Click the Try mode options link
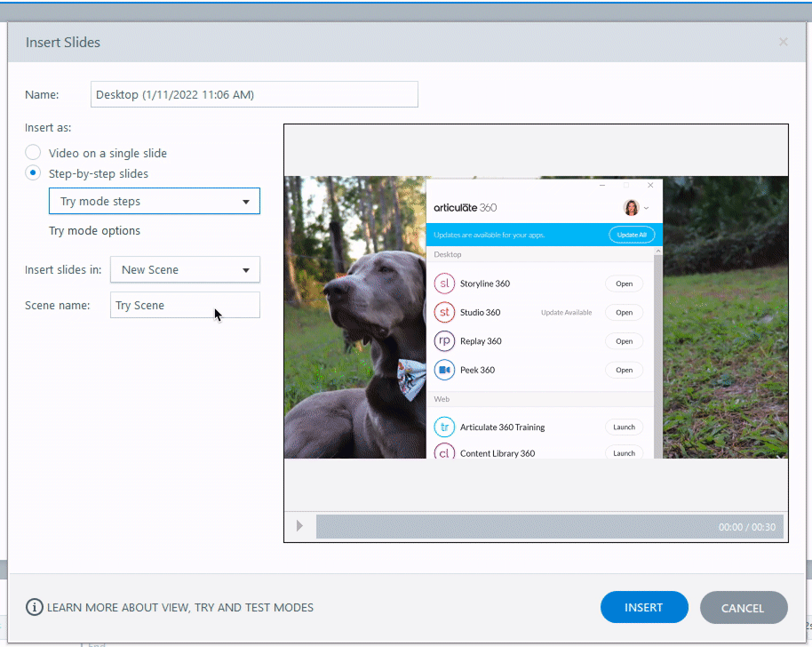The image size is (812, 647). coord(94,231)
